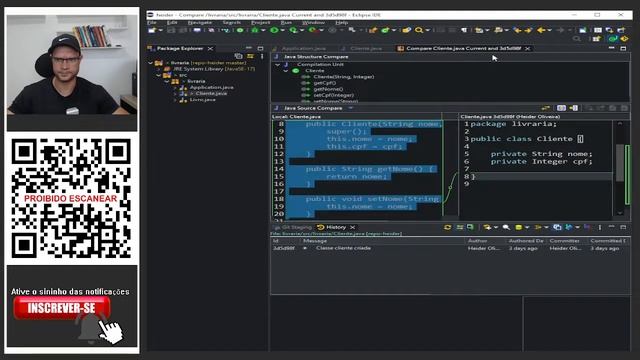The image size is (640, 360).
Task: Click the Swap Left and Right View icon
Action: pyautogui.click(x=546, y=108)
